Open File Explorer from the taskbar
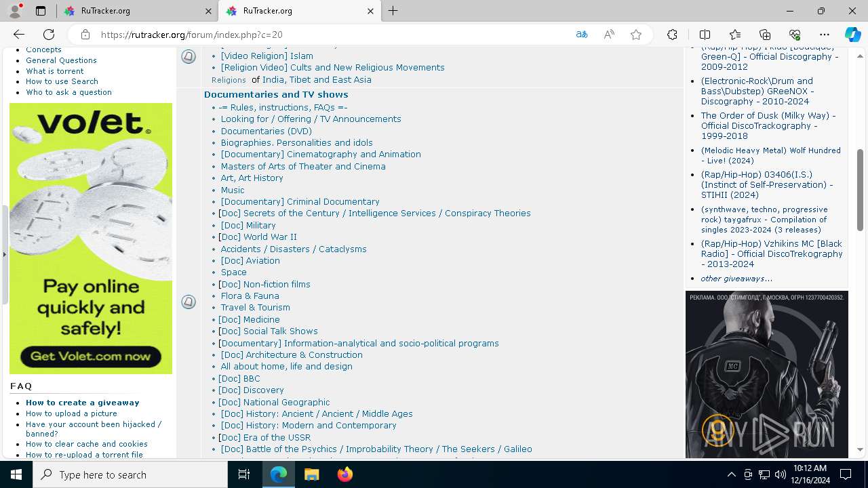 311,474
